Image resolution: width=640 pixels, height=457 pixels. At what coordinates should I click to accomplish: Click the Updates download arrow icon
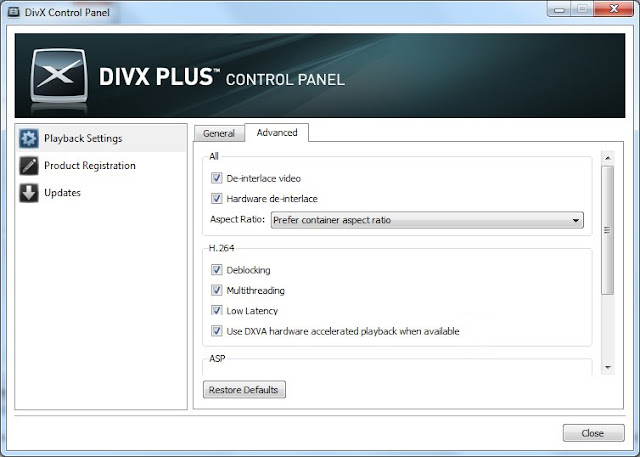pos(29,193)
